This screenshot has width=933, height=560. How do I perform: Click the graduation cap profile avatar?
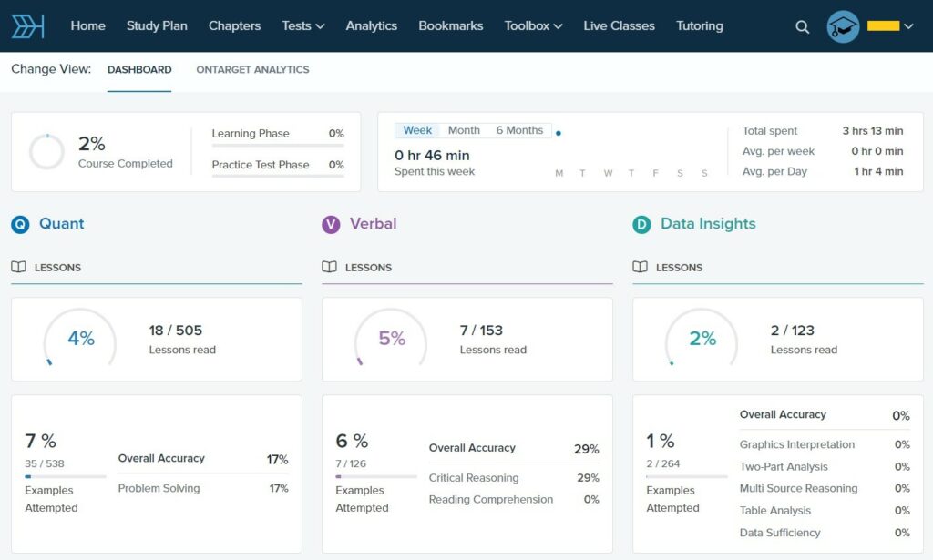(x=843, y=26)
